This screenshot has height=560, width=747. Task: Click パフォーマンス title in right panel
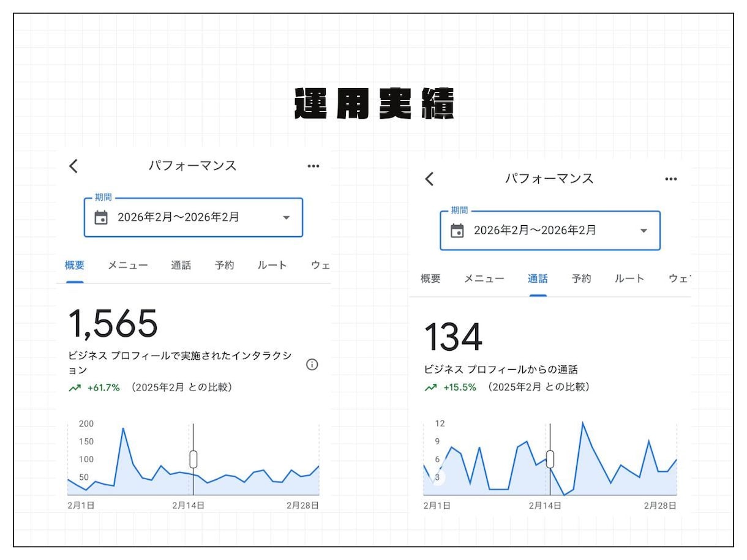click(549, 179)
